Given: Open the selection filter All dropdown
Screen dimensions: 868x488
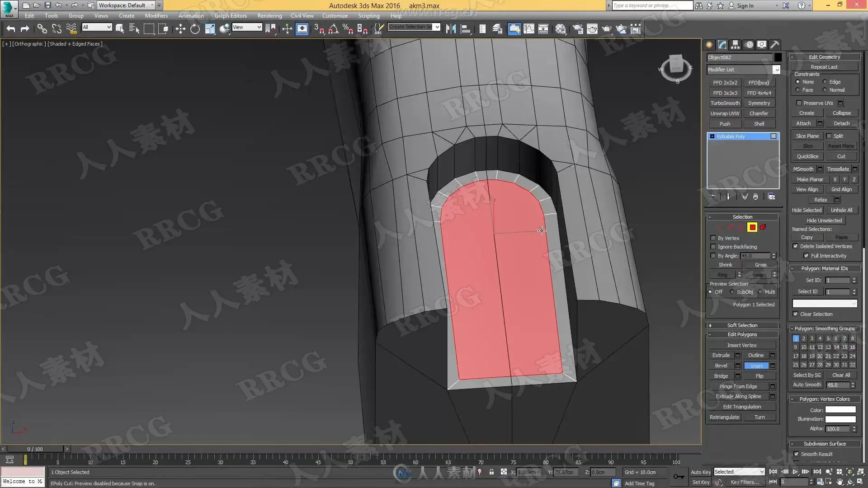Looking at the screenshot, I should [97, 27].
